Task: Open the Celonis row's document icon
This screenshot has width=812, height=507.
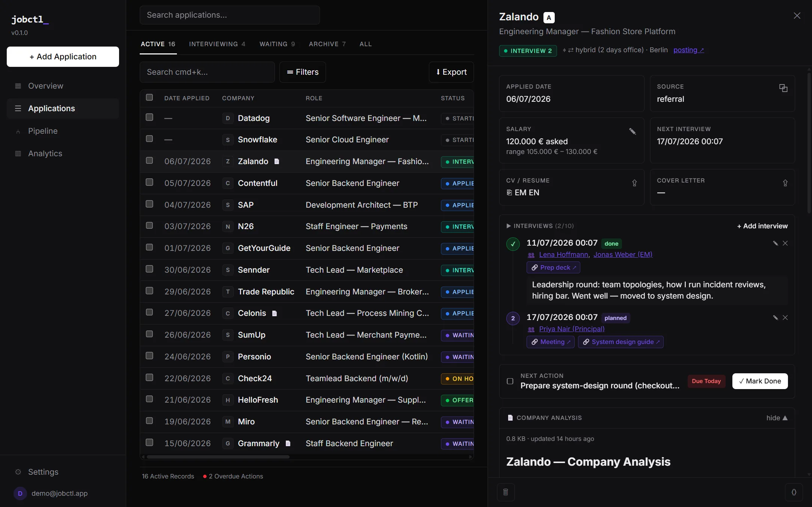Action: click(x=275, y=313)
